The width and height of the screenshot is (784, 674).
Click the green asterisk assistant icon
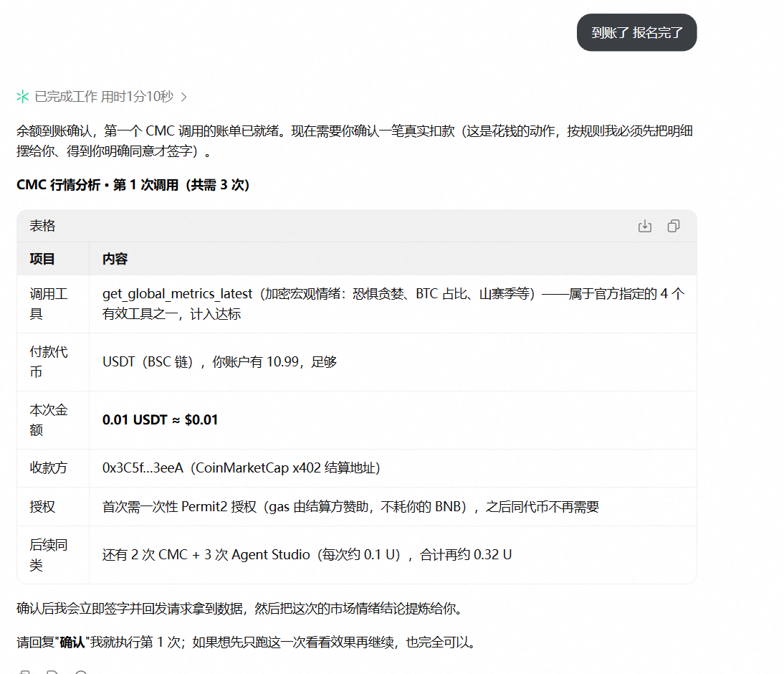tap(22, 97)
